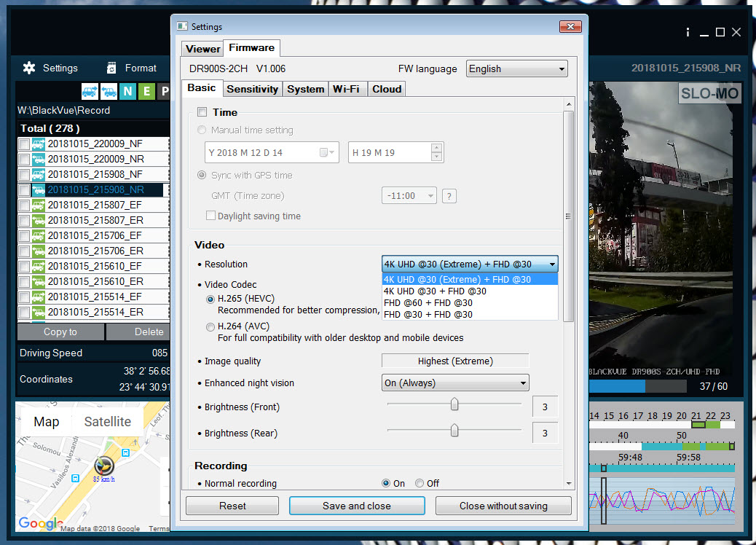Click the Settings gear icon in main window
756x545 pixels.
coord(29,68)
